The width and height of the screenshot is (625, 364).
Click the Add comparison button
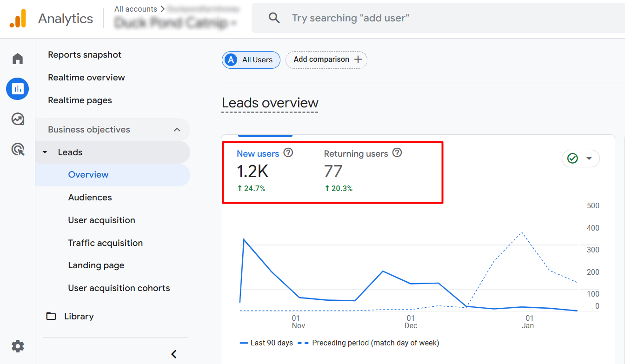(x=326, y=60)
